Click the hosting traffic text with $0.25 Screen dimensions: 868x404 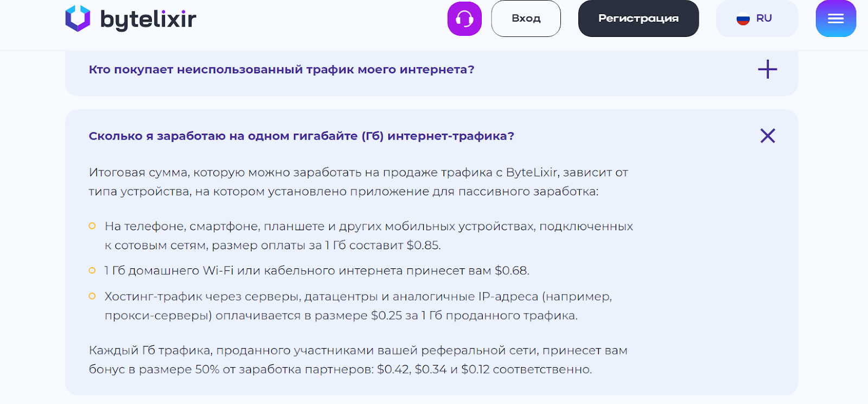[358, 306]
